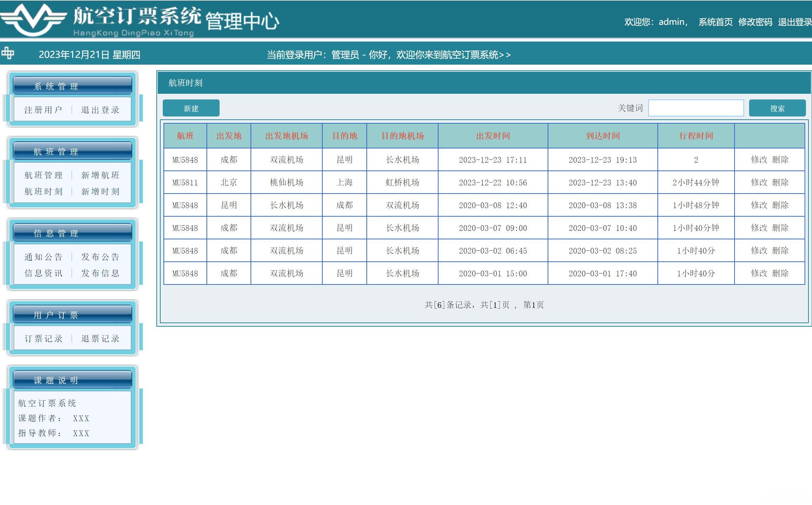Open 新增航班 from flight management
This screenshot has width=812, height=505.
tap(101, 175)
